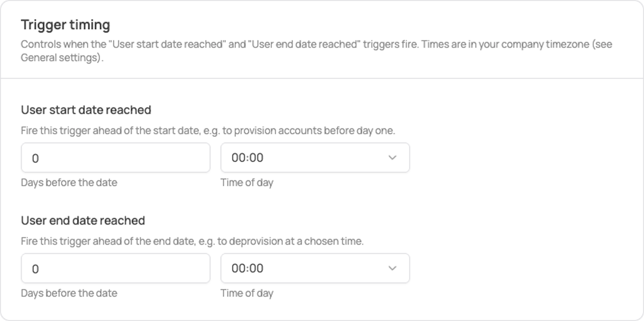This screenshot has height=321, width=644.
Task: Focus the start date days-before input field
Action: [x=115, y=158]
